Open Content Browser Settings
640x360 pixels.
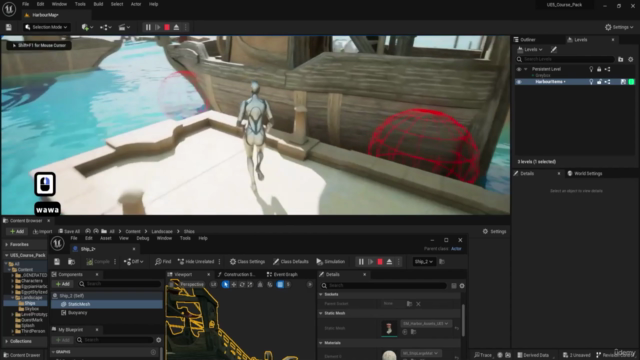[x=494, y=231]
